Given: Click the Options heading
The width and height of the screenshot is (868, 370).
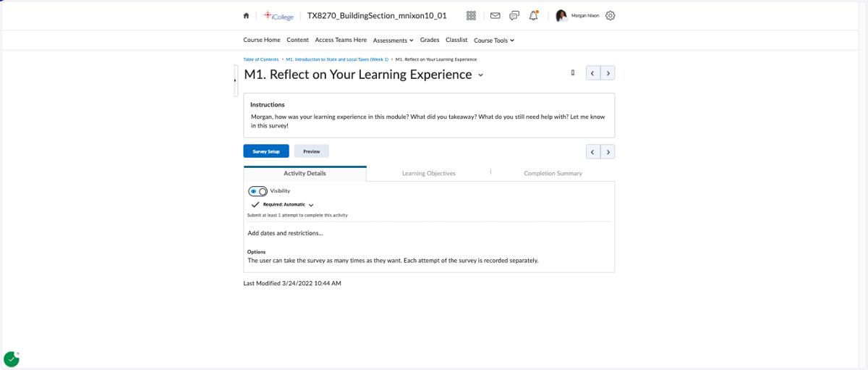Looking at the screenshot, I should coord(257,252).
